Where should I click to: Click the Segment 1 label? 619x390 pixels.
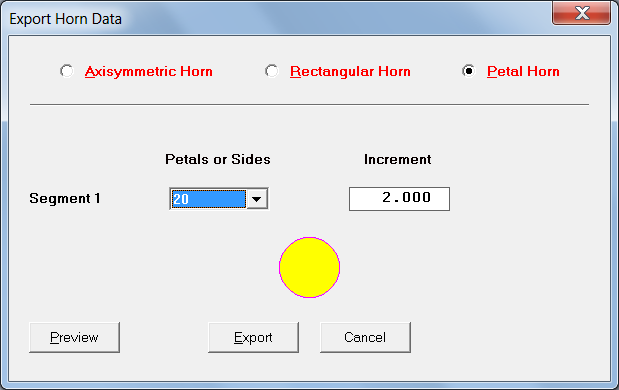(65, 198)
